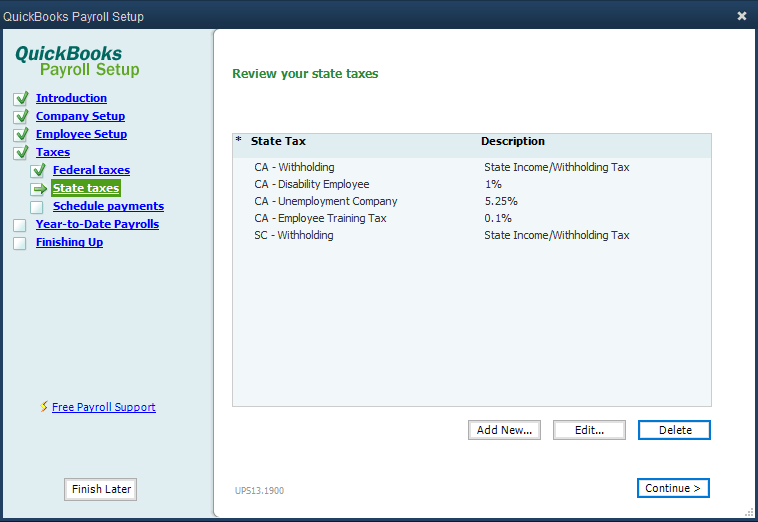
Task: Click the Description column header
Action: click(x=512, y=141)
